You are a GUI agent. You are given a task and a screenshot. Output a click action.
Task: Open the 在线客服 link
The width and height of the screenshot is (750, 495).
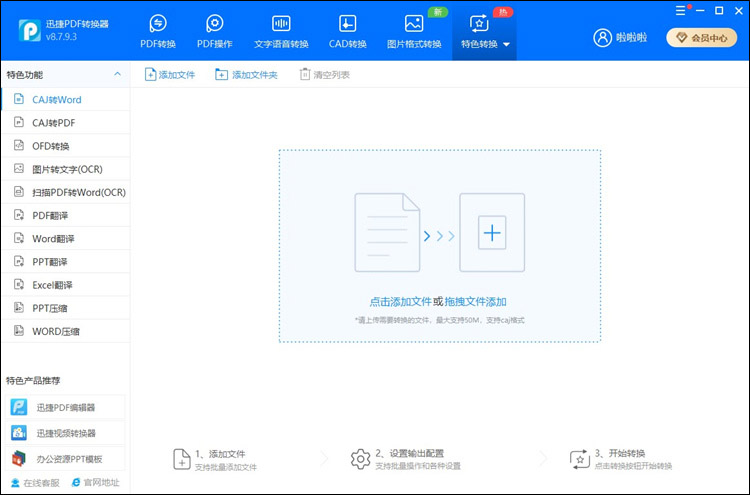click(35, 483)
